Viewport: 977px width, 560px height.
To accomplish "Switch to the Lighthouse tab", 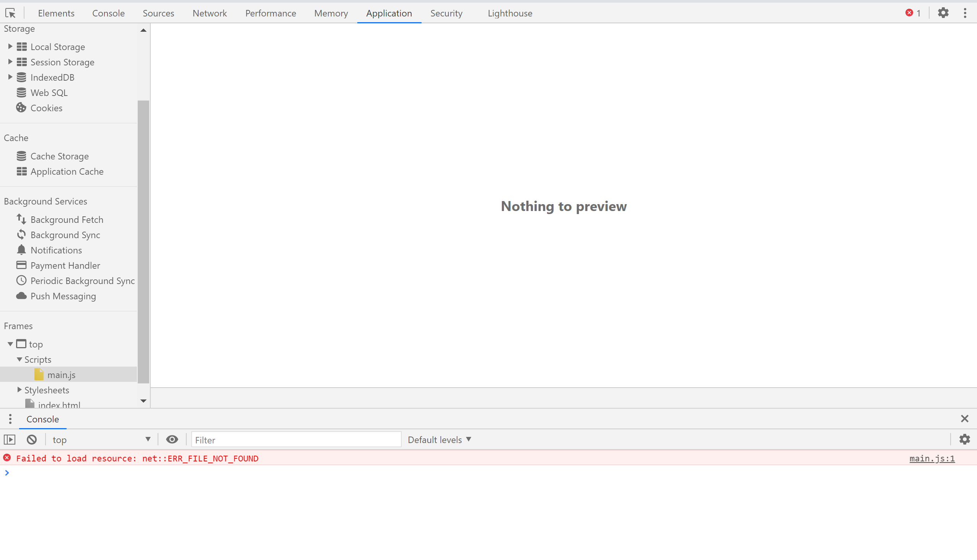I will pos(510,13).
